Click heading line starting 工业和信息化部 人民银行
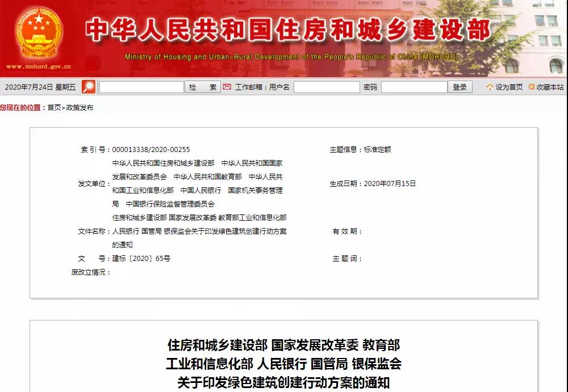The width and height of the screenshot is (568, 392). pyautogui.click(x=283, y=364)
